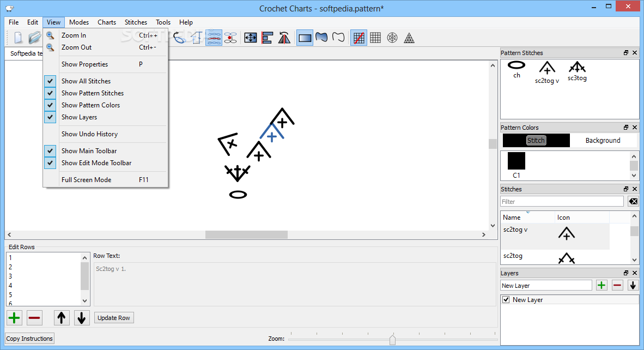Float the Pattern Stitches panel

(x=626, y=52)
